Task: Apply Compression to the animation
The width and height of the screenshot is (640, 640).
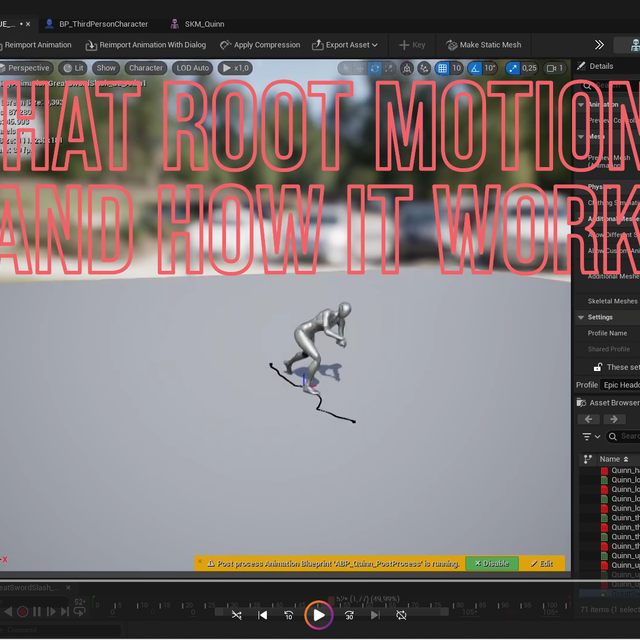Action: pos(260,45)
